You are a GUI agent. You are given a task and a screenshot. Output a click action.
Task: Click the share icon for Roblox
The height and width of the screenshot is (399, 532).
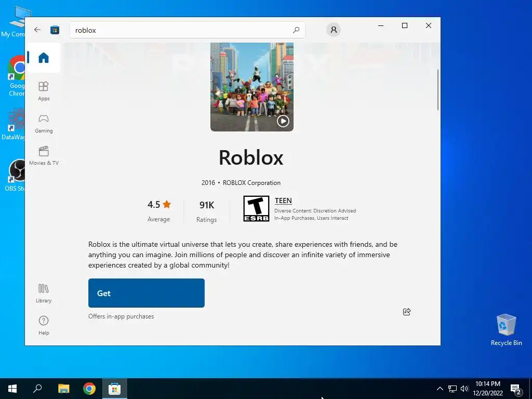(407, 312)
